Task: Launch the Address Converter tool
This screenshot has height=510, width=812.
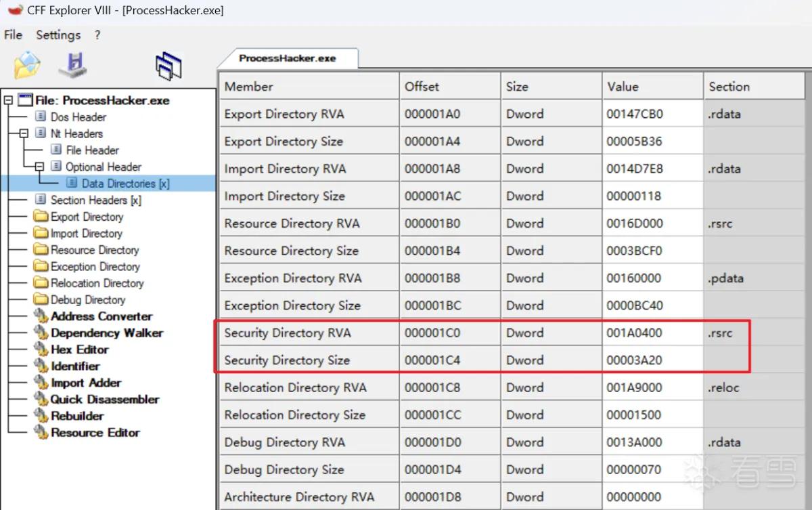Action: (101, 316)
